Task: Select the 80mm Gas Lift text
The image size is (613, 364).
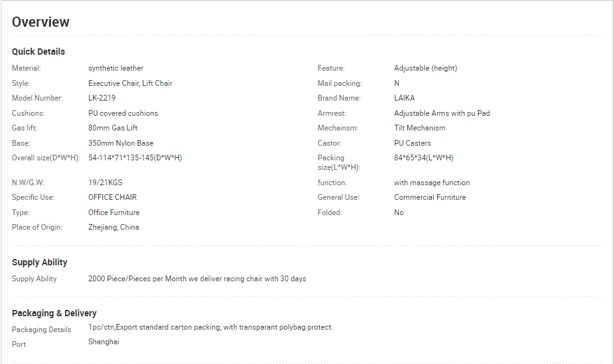Action: [x=113, y=128]
